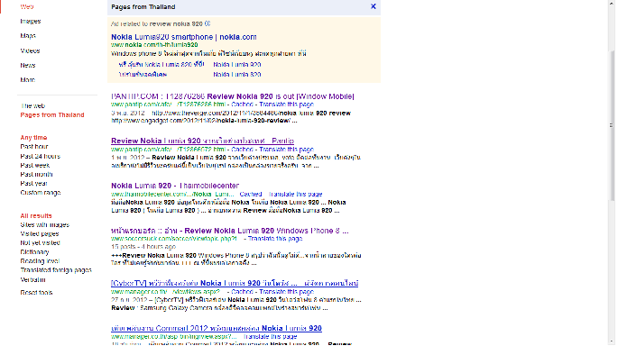Filter results by Past month
This screenshot has width=618, height=364.
coord(36,174)
